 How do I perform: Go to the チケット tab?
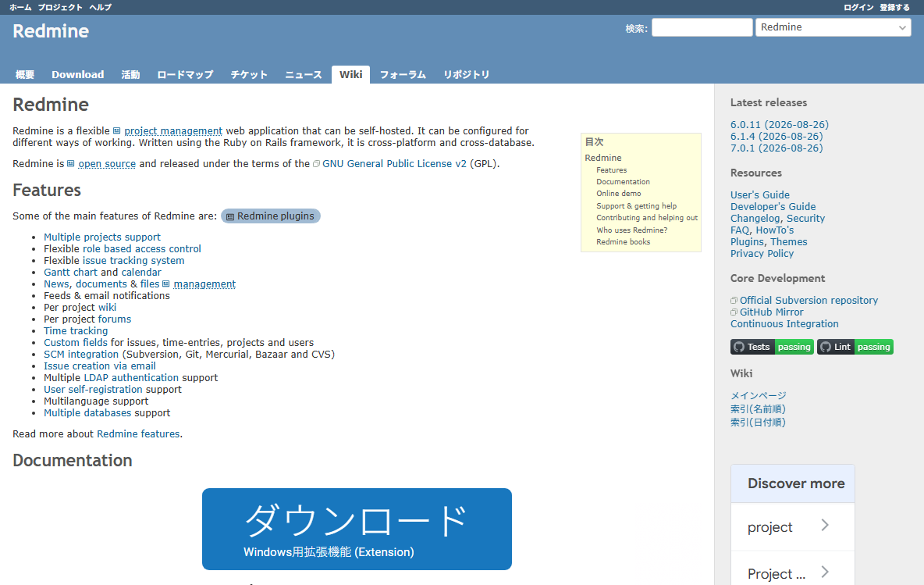tap(249, 74)
